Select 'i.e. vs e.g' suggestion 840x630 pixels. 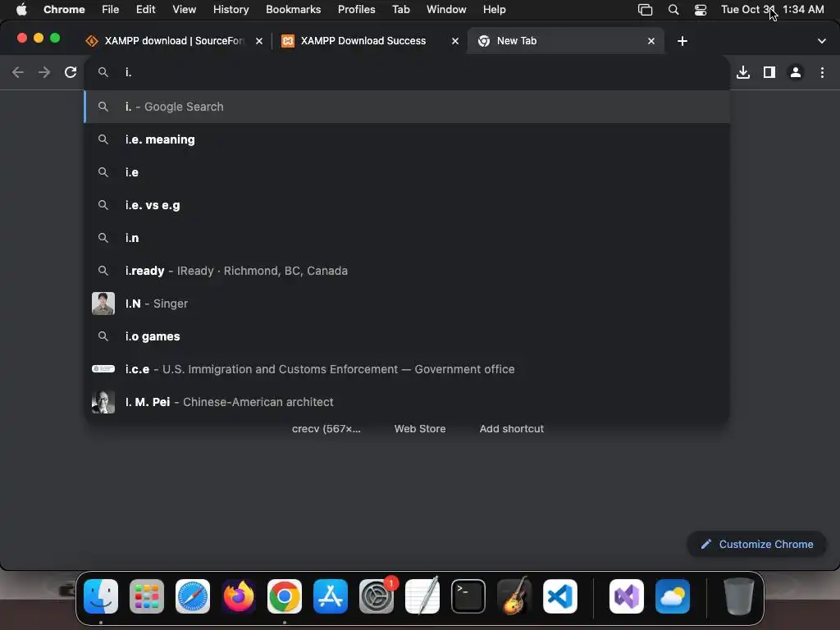pyautogui.click(x=407, y=205)
